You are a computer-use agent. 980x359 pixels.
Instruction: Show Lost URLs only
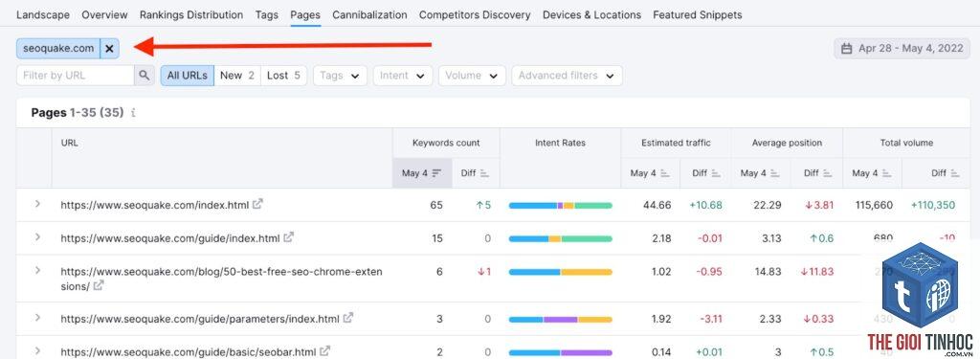click(x=283, y=75)
